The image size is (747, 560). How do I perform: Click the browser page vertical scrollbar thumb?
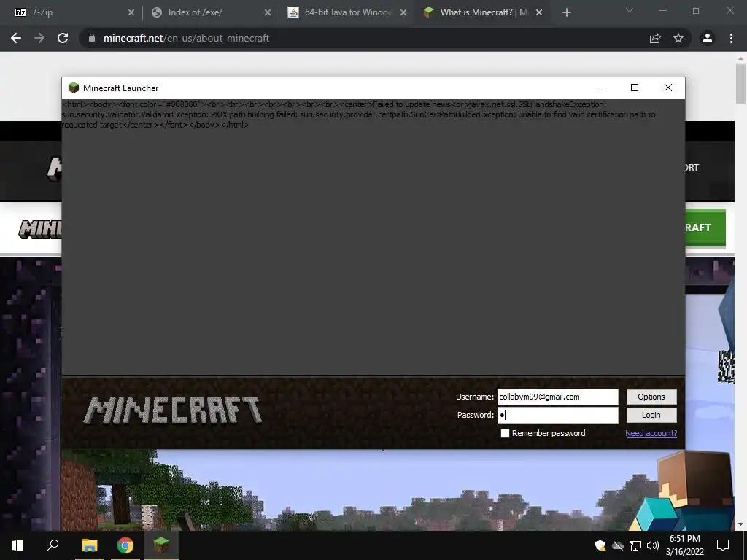(x=740, y=84)
